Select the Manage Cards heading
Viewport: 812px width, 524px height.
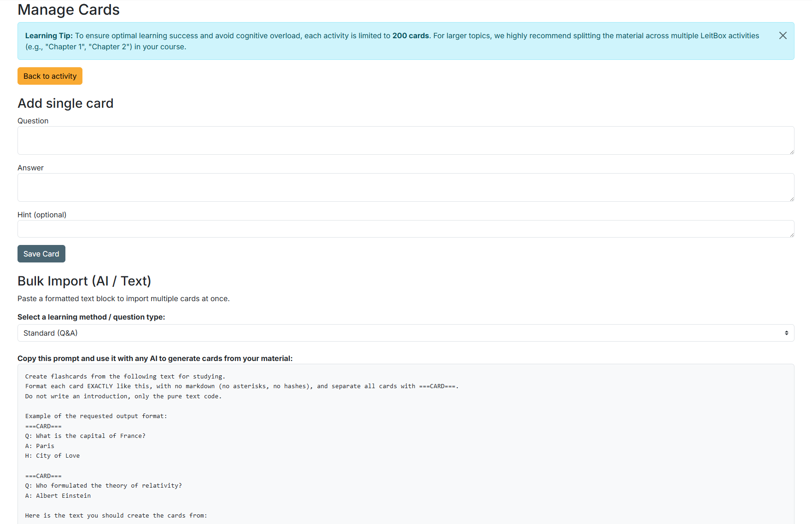[69, 10]
